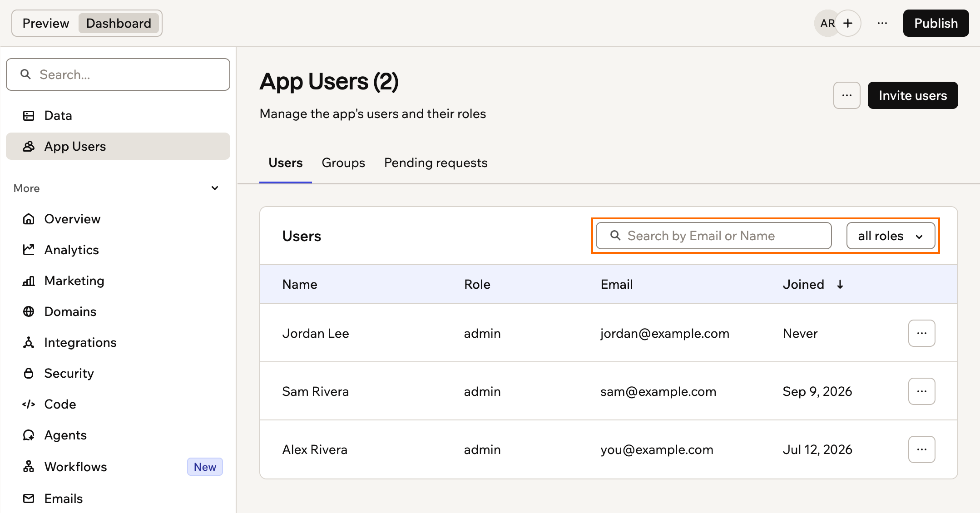Image resolution: width=980 pixels, height=513 pixels.
Task: Click the Security lock icon
Action: (29, 373)
